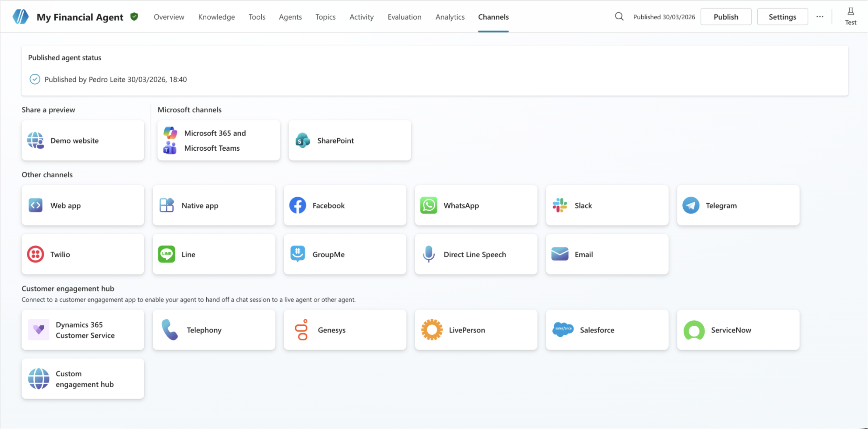Select the Telegram channel
Image resolution: width=868 pixels, height=429 pixels.
(738, 205)
